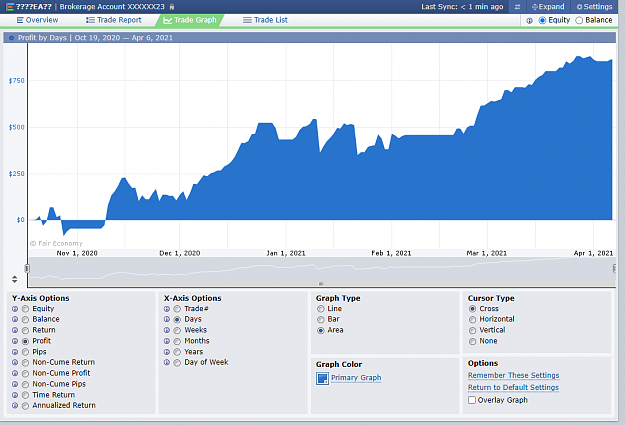Click the info icon next to Days option

point(167,319)
